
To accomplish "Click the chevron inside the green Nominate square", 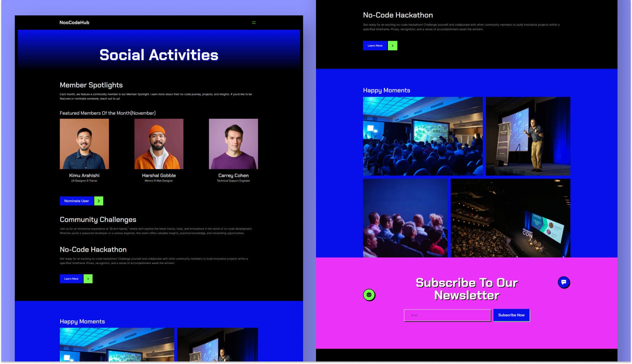I will pyautogui.click(x=98, y=201).
